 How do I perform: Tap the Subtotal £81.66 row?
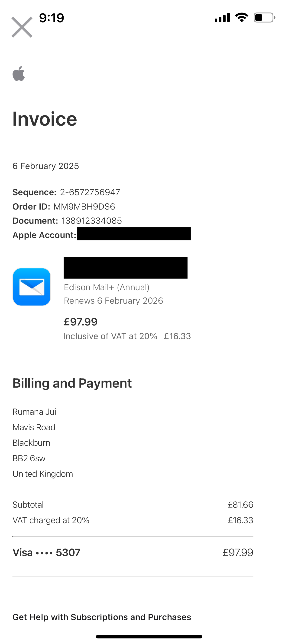(133, 504)
